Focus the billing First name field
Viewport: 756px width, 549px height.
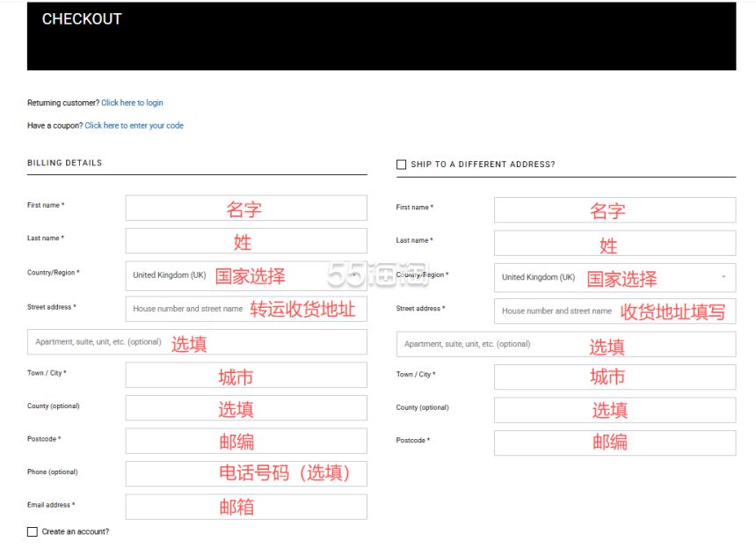[246, 208]
